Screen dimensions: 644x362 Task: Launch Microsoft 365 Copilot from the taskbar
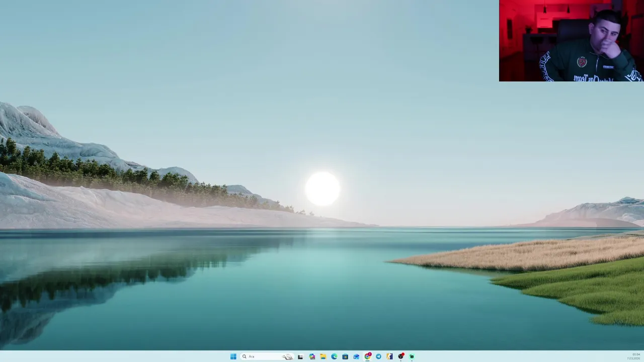312,356
